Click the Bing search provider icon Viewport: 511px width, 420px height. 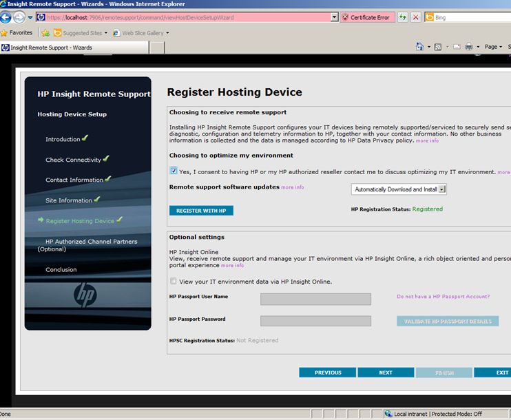(x=430, y=17)
